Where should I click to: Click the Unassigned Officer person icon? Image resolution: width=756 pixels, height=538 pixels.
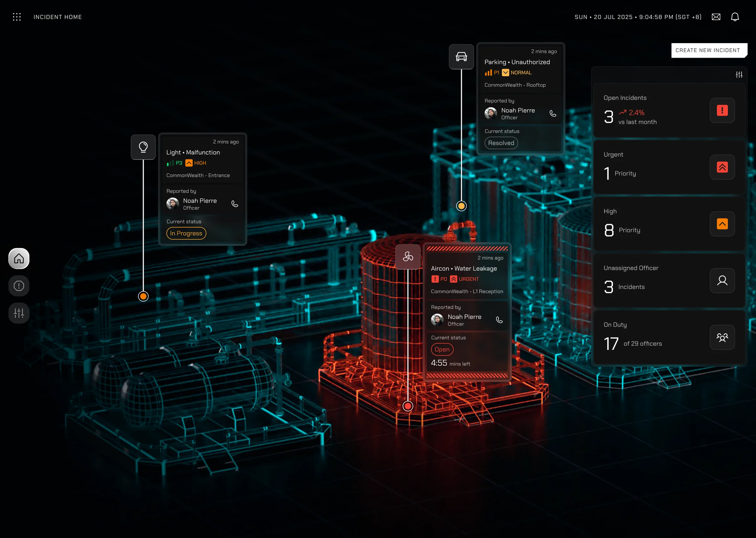(722, 281)
